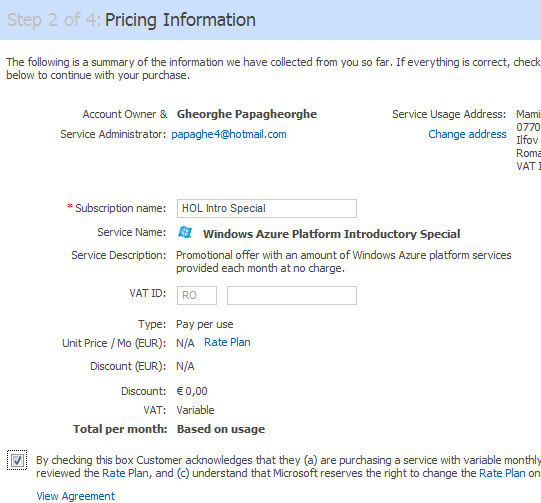The image size is (541, 503).
Task: Click into the Subscription name field
Action: pyautogui.click(x=267, y=208)
